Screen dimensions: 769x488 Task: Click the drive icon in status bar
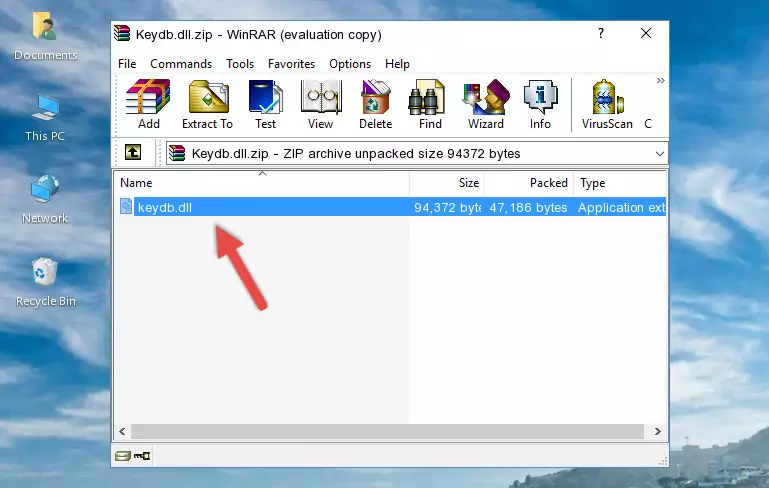(123, 456)
